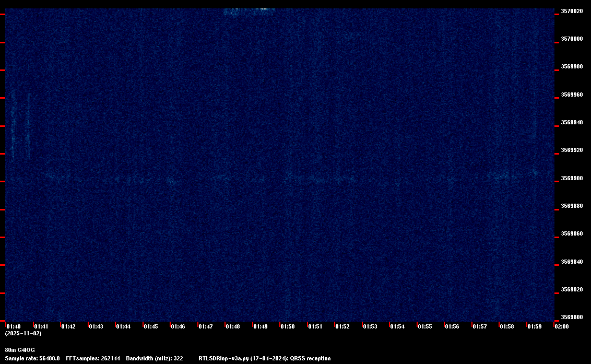Viewport: 591px width, 364px height.
Task: Click the FFTsamples: 262144 text
Action: click(x=93, y=358)
